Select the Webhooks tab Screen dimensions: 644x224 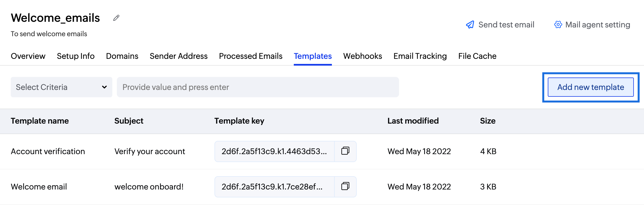(362, 56)
